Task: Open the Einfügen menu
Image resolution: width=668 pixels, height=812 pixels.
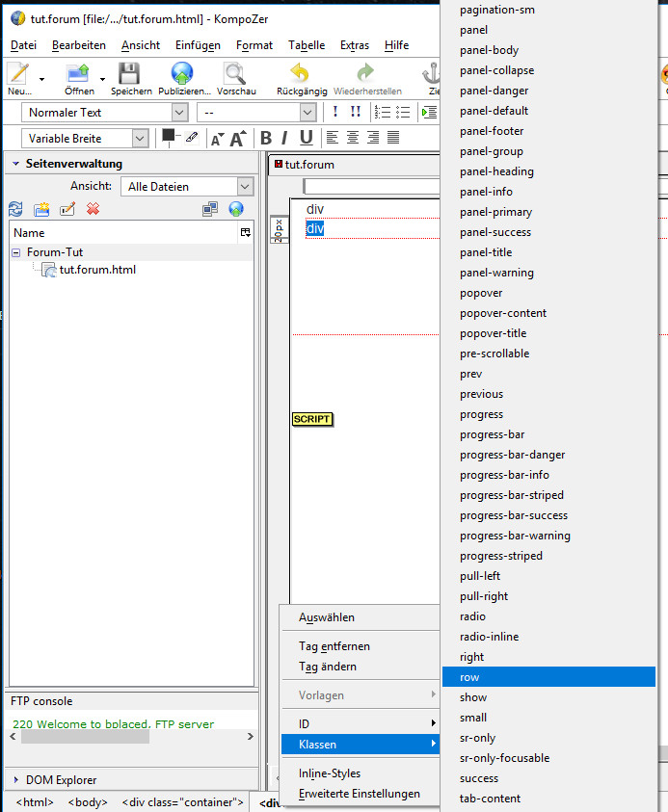Action: point(198,45)
